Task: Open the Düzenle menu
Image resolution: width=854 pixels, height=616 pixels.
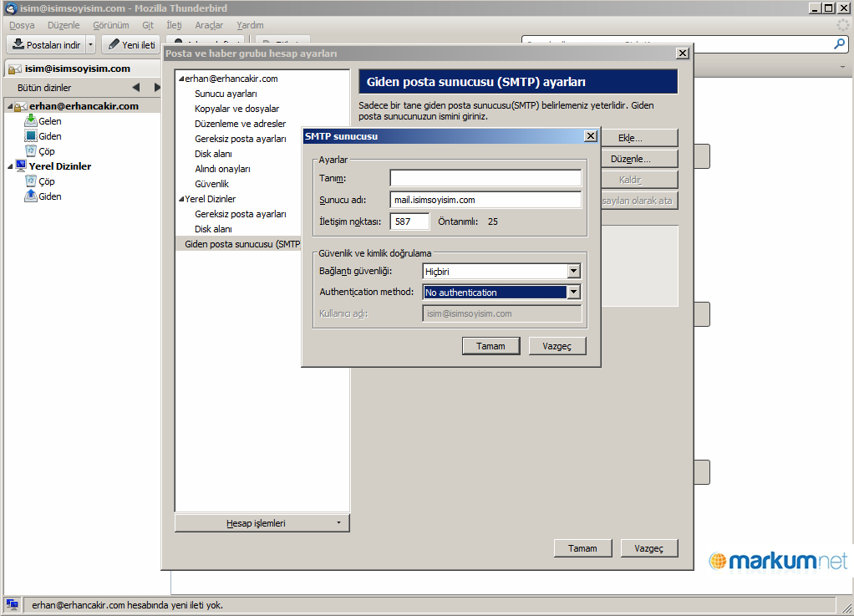Action: [64, 25]
